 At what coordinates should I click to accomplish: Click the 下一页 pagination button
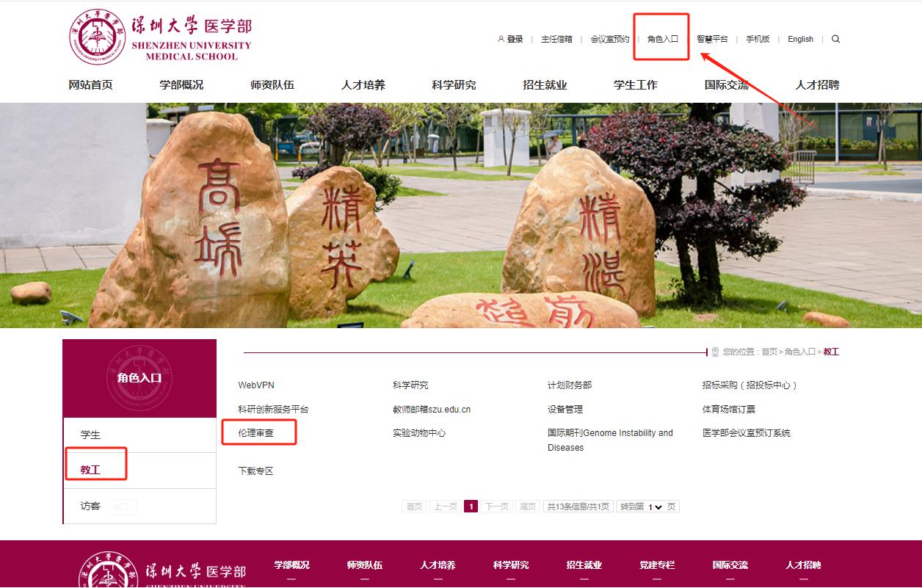(x=497, y=507)
